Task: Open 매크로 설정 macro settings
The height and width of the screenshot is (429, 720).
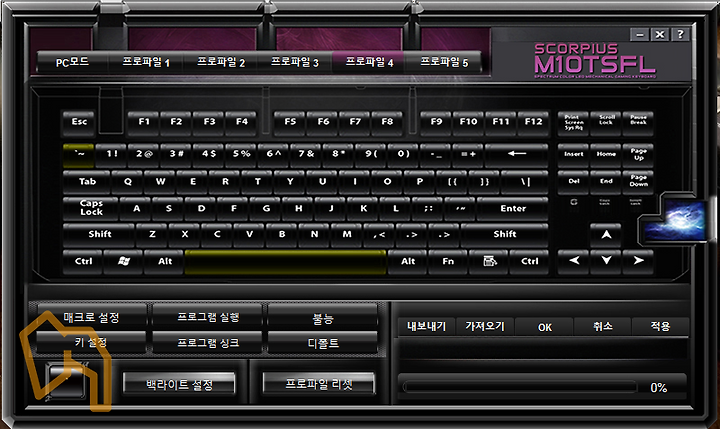Action: 91,317
